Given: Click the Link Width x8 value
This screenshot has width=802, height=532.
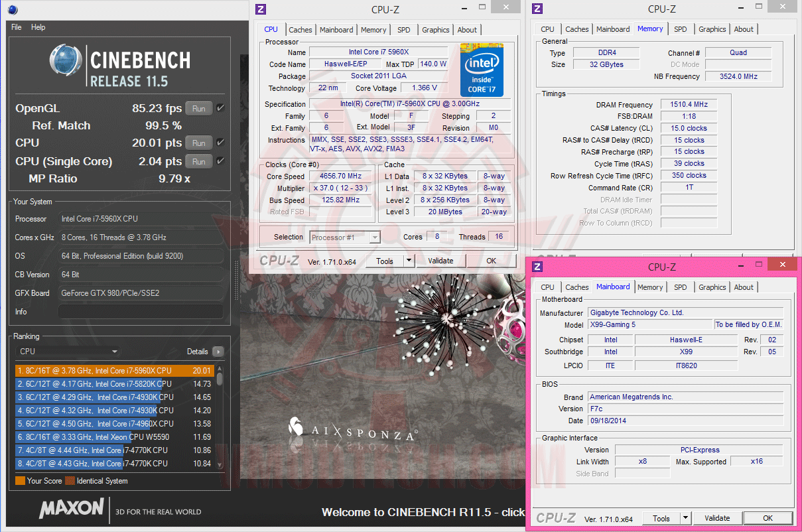Looking at the screenshot, I should [x=642, y=462].
